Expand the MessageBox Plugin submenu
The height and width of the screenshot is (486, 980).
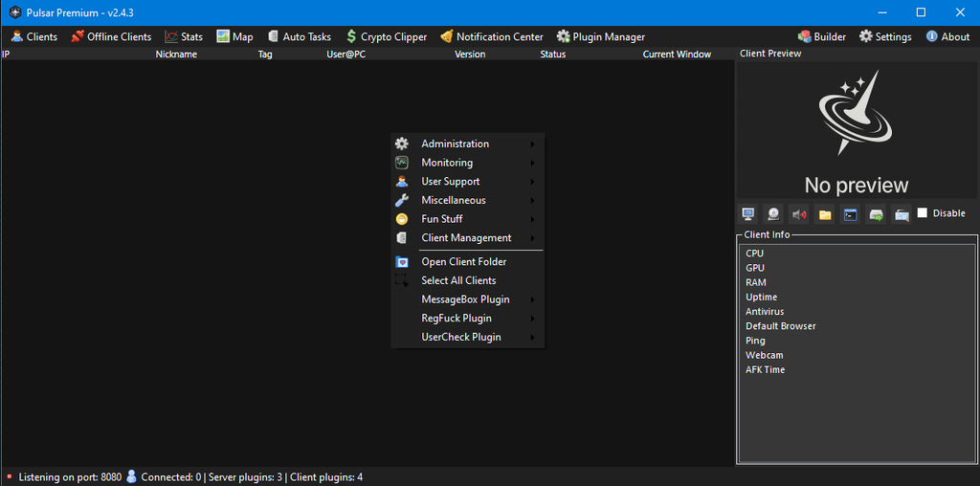(467, 299)
